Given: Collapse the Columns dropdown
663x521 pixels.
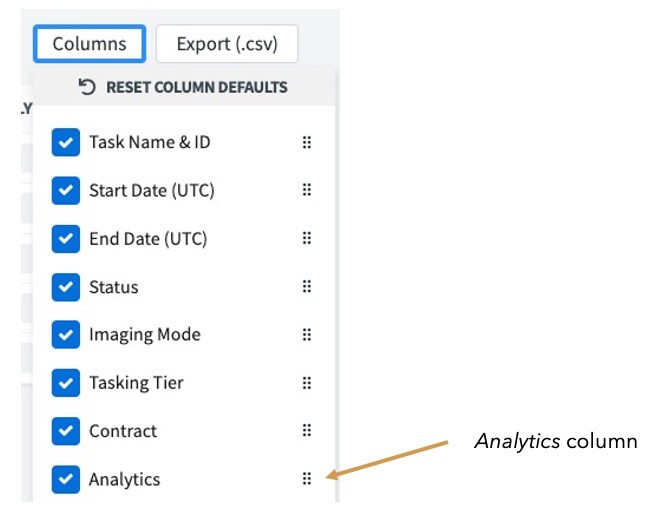Looking at the screenshot, I should tap(89, 44).
